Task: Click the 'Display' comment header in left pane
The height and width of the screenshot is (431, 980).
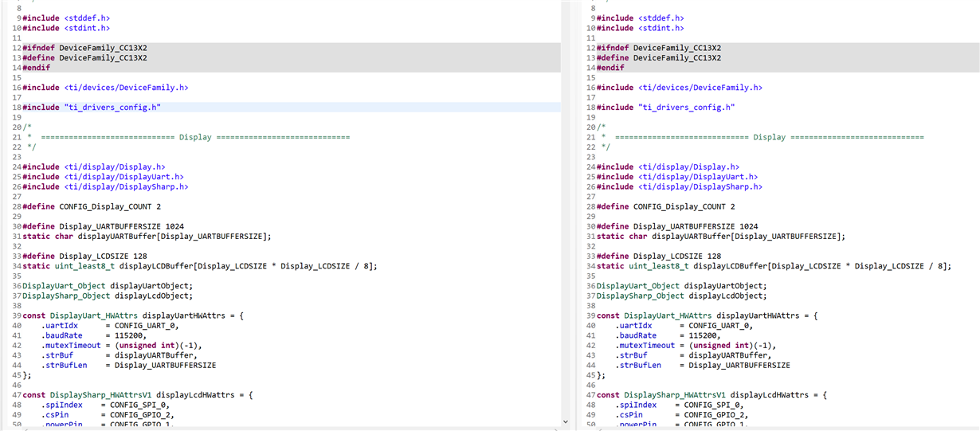Action: [195, 137]
